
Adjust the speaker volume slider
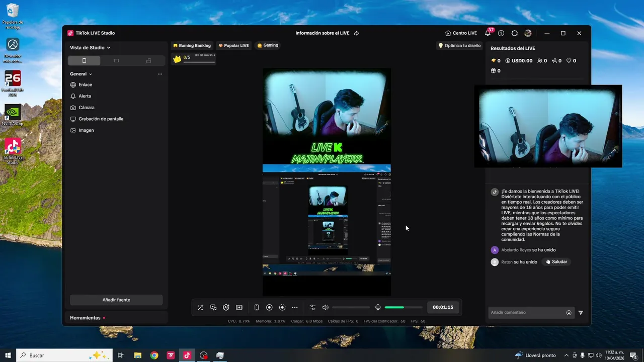[351, 307]
